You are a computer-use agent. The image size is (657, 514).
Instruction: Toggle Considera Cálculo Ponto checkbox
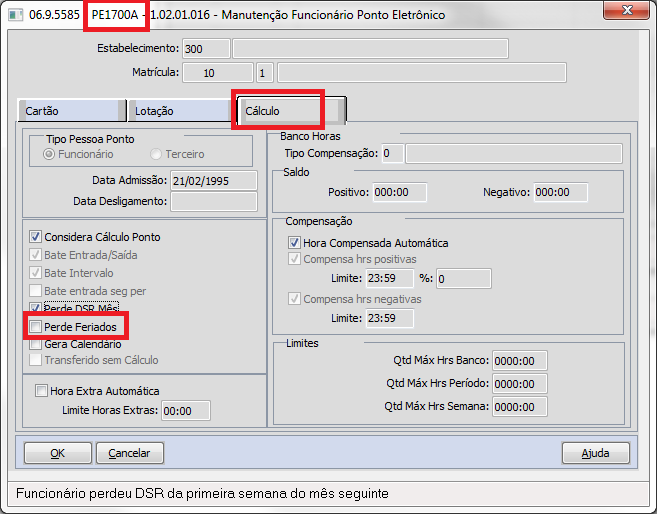[36, 237]
